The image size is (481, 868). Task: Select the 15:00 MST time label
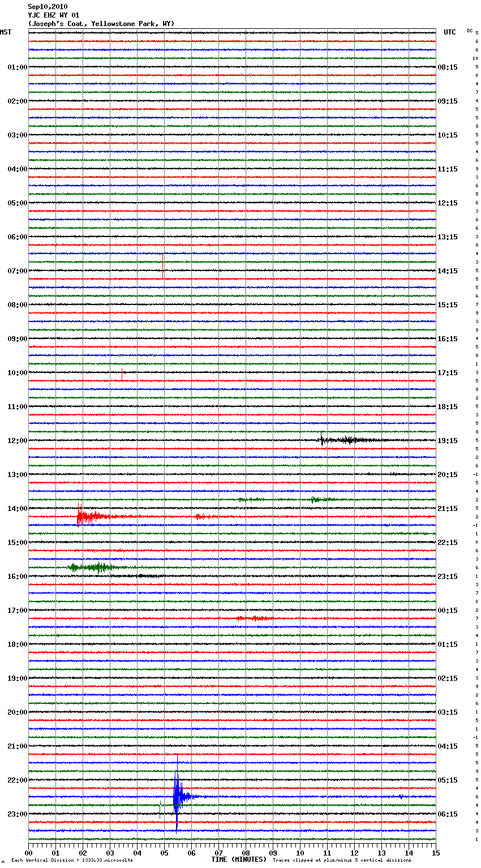point(18,543)
